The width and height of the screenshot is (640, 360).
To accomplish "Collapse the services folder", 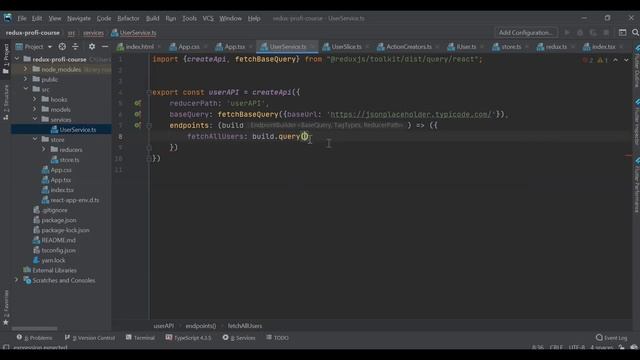I will (35, 119).
